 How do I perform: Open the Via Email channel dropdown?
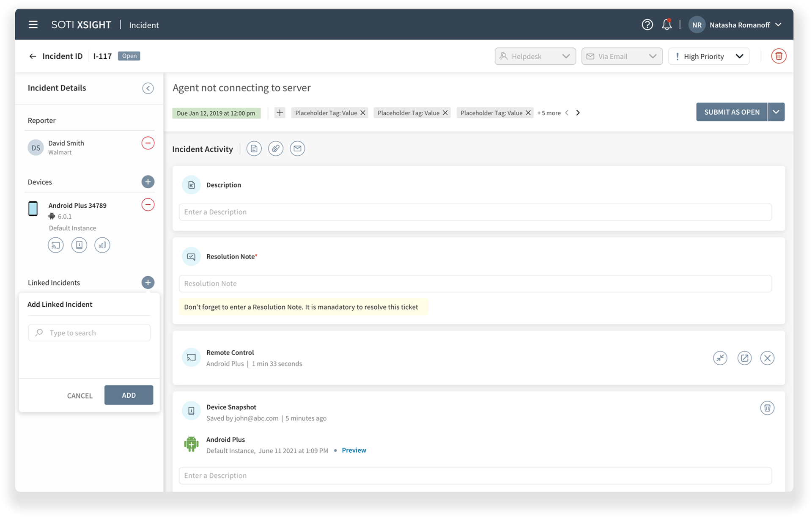coord(622,56)
